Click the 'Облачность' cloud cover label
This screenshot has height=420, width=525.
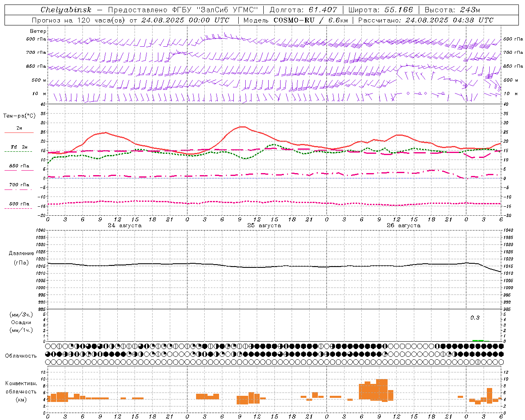(x=21, y=356)
